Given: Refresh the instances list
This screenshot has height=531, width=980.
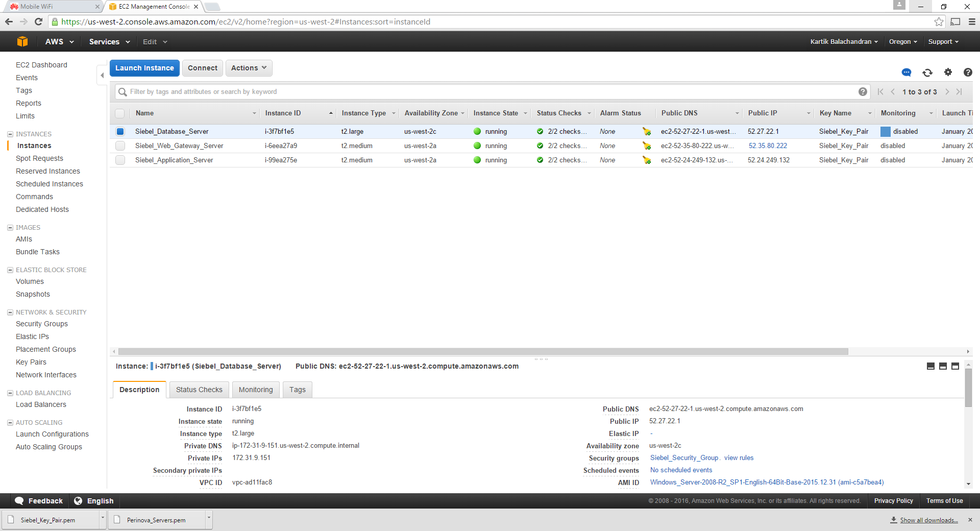Looking at the screenshot, I should coord(927,73).
